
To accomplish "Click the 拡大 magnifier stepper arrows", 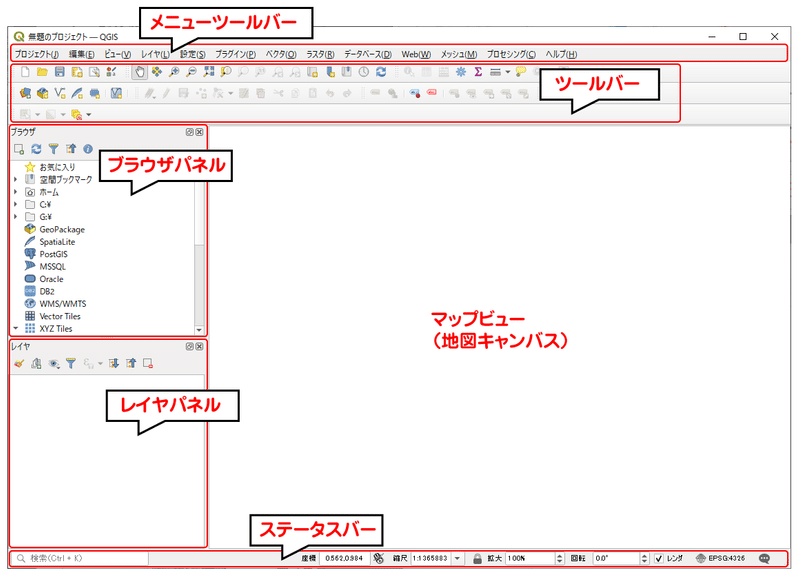I will (560, 558).
